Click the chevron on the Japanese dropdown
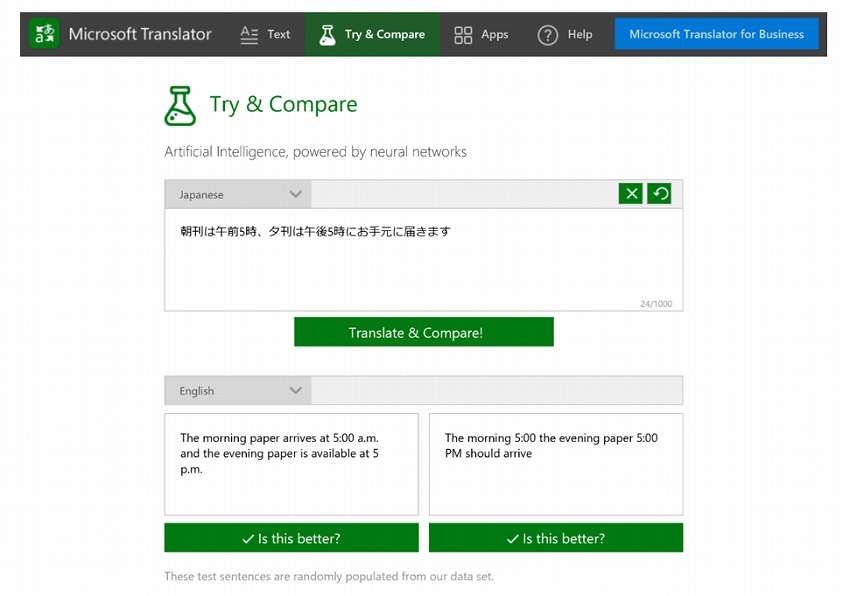Screen dimensions: 850x596 tap(295, 194)
